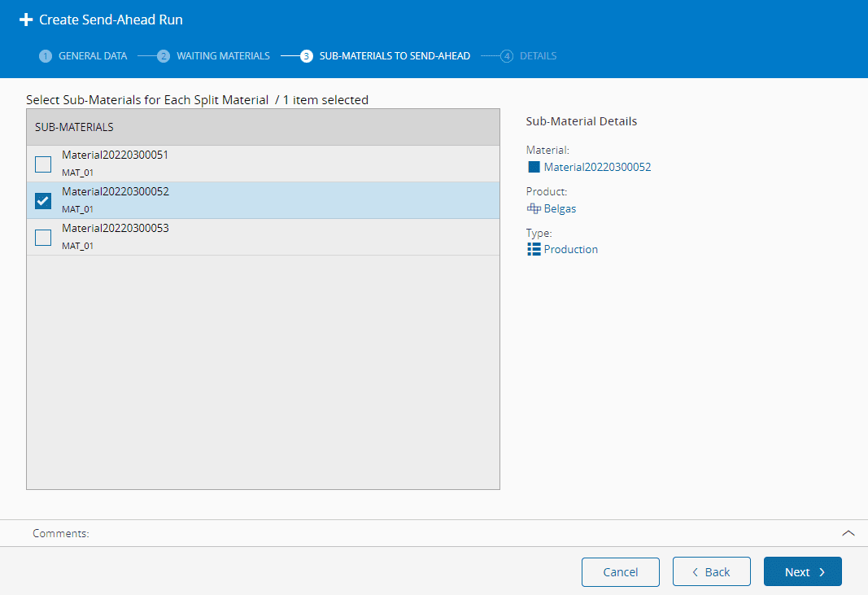The width and height of the screenshot is (868, 595).
Task: Check the Material20220300053 checkbox
Action: coord(43,238)
